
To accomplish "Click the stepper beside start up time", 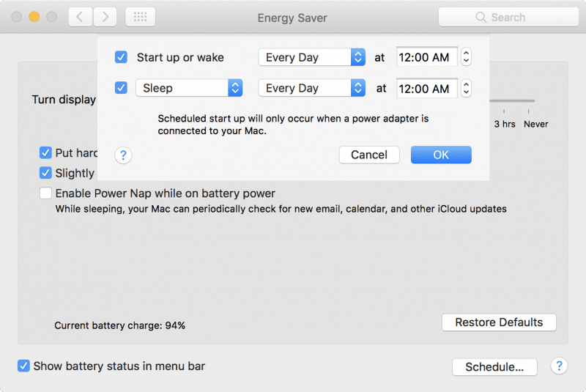I will click(466, 57).
